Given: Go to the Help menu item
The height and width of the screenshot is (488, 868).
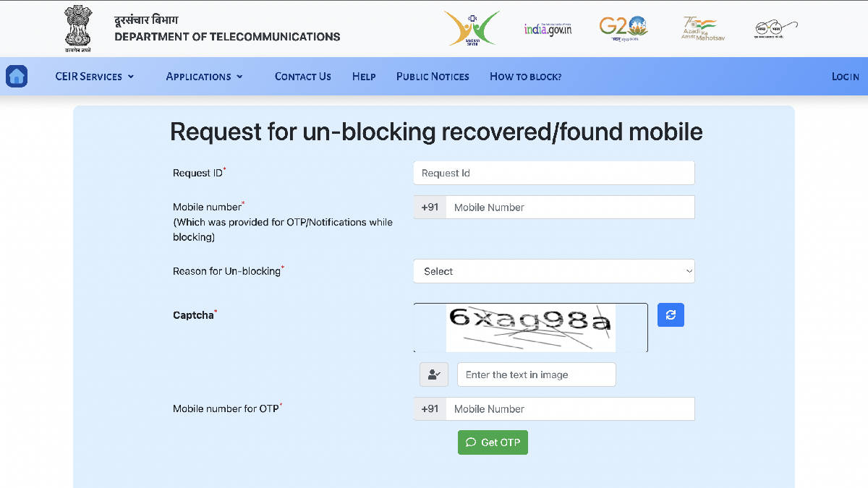Looking at the screenshot, I should coord(364,77).
